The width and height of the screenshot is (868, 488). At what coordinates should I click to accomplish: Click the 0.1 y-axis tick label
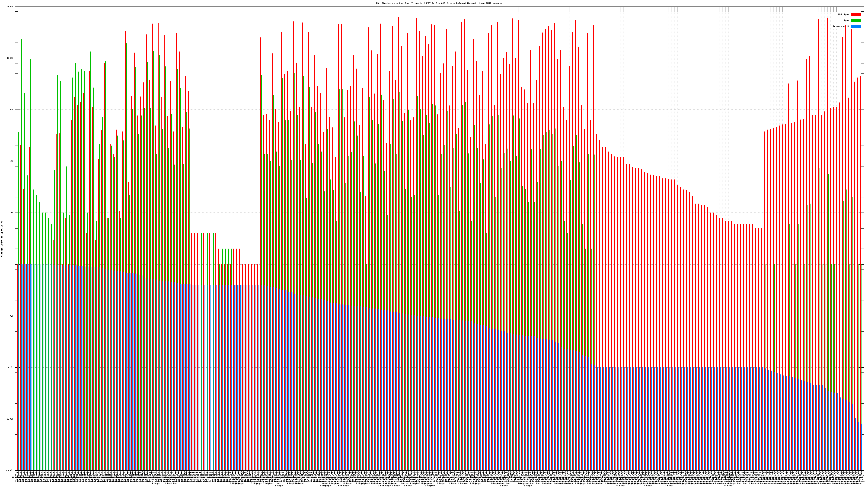(11, 316)
